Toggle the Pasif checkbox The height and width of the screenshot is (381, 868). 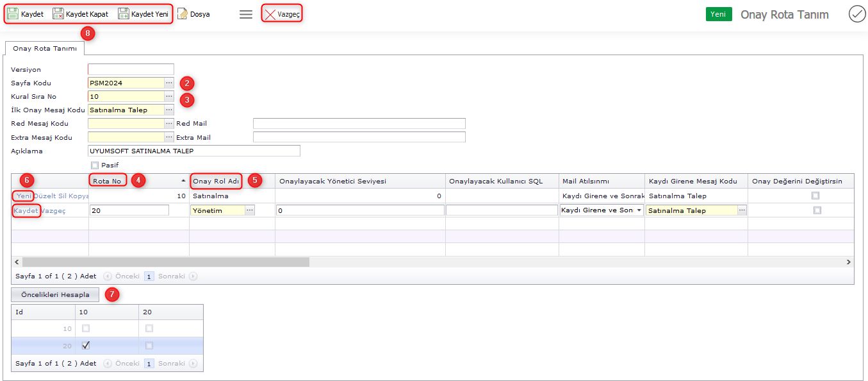tap(95, 165)
